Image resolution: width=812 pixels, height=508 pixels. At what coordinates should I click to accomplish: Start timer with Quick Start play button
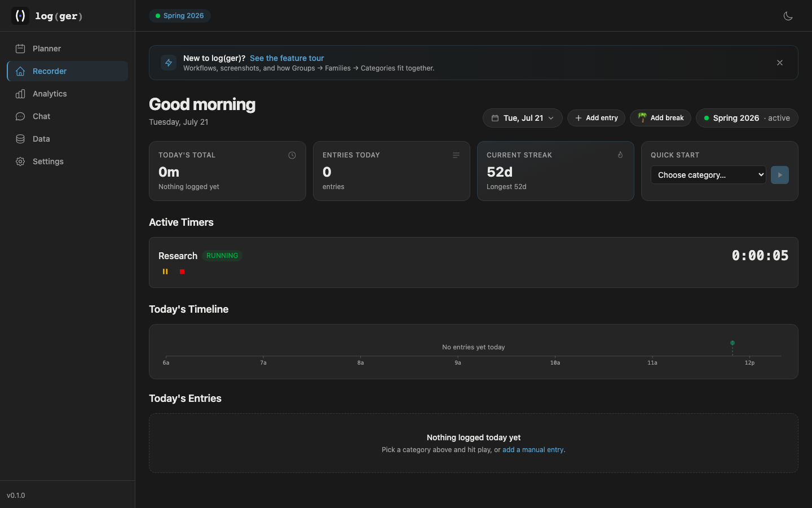(780, 175)
